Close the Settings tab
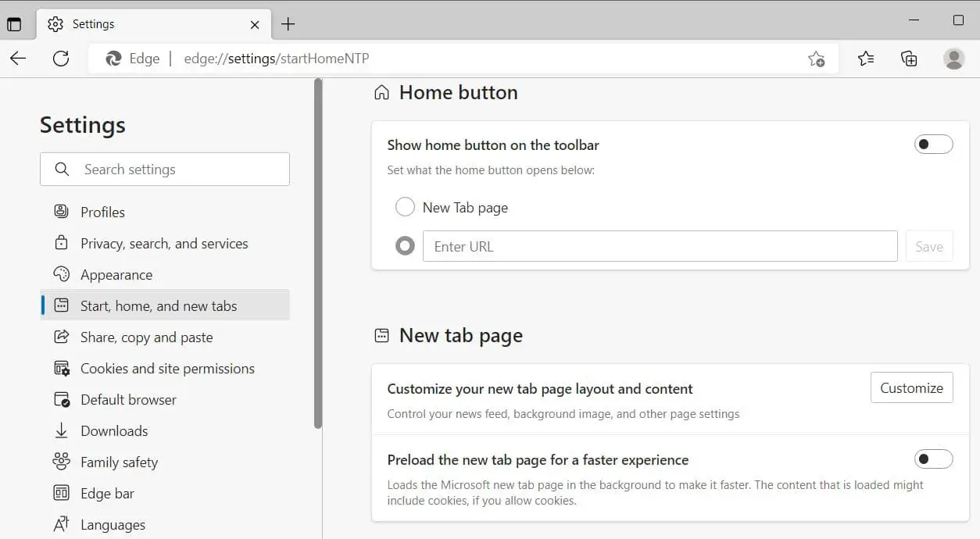This screenshot has height=539, width=980. (255, 24)
